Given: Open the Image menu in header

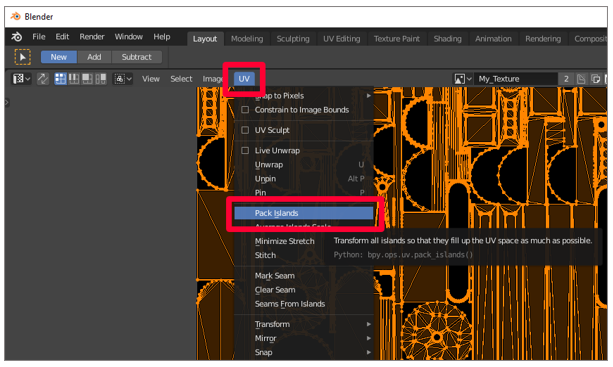Looking at the screenshot, I should tap(212, 79).
